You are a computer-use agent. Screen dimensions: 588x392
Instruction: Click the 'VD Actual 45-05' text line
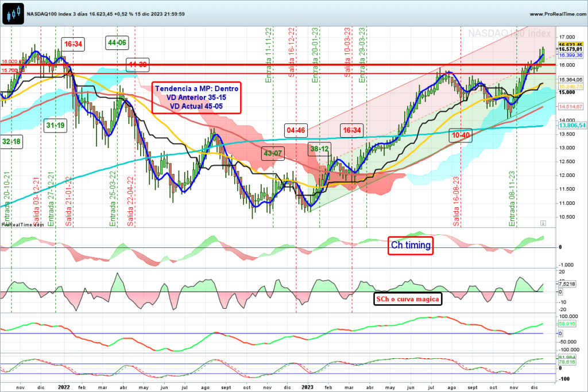pyautogui.click(x=196, y=106)
